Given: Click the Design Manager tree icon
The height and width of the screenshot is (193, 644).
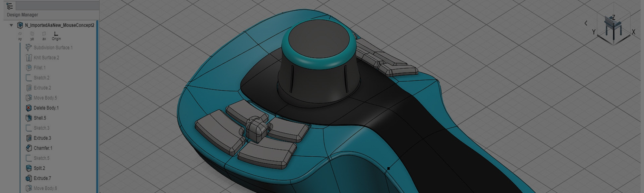Looking at the screenshot, I should pos(9,6).
